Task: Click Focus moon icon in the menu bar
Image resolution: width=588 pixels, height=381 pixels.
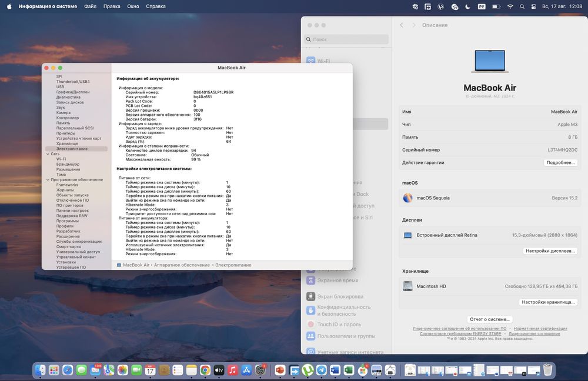Action: (x=467, y=6)
